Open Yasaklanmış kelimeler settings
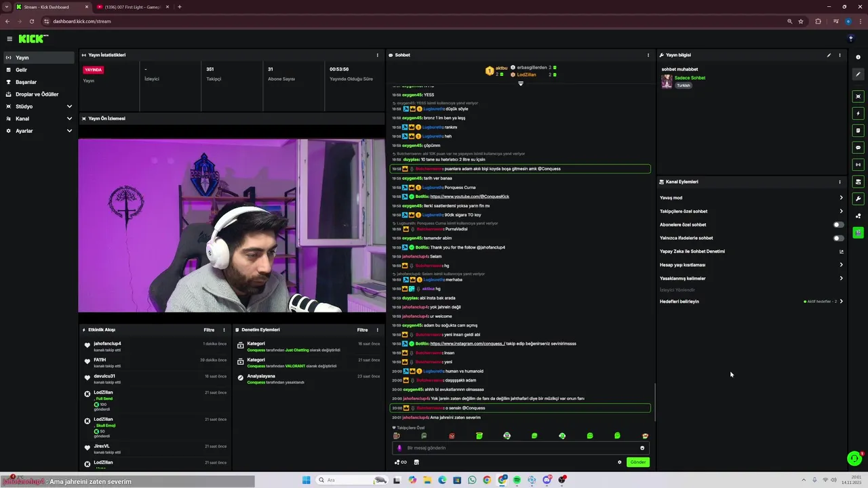 (751, 279)
